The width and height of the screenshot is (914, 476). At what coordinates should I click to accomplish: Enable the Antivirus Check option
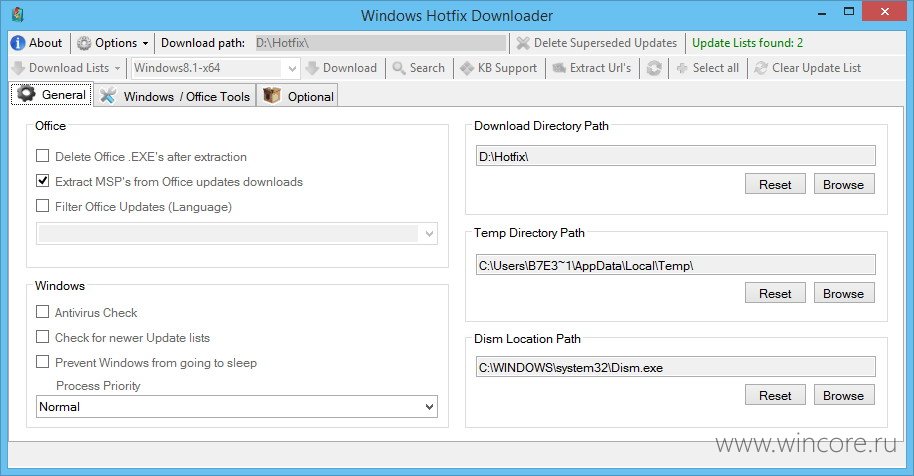(x=43, y=312)
